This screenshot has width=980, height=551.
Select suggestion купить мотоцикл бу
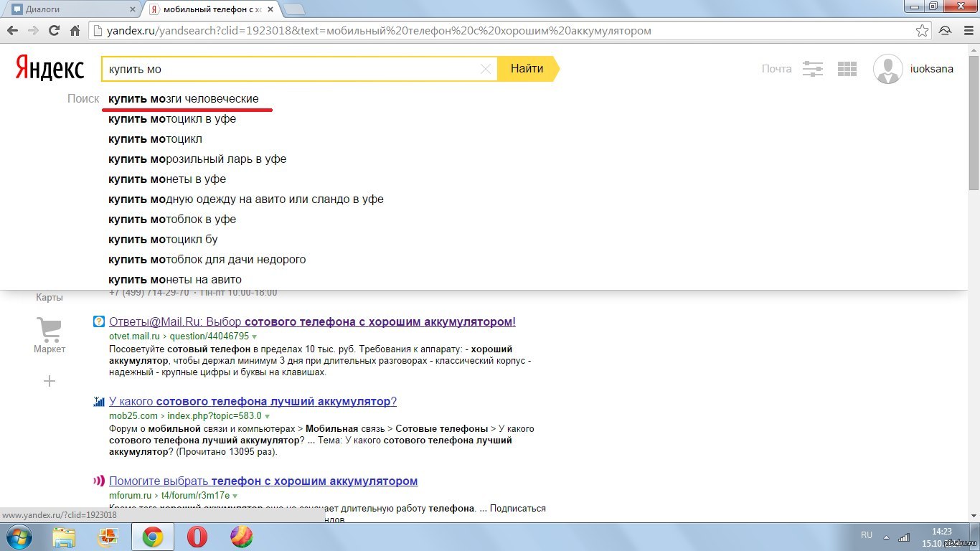(163, 239)
